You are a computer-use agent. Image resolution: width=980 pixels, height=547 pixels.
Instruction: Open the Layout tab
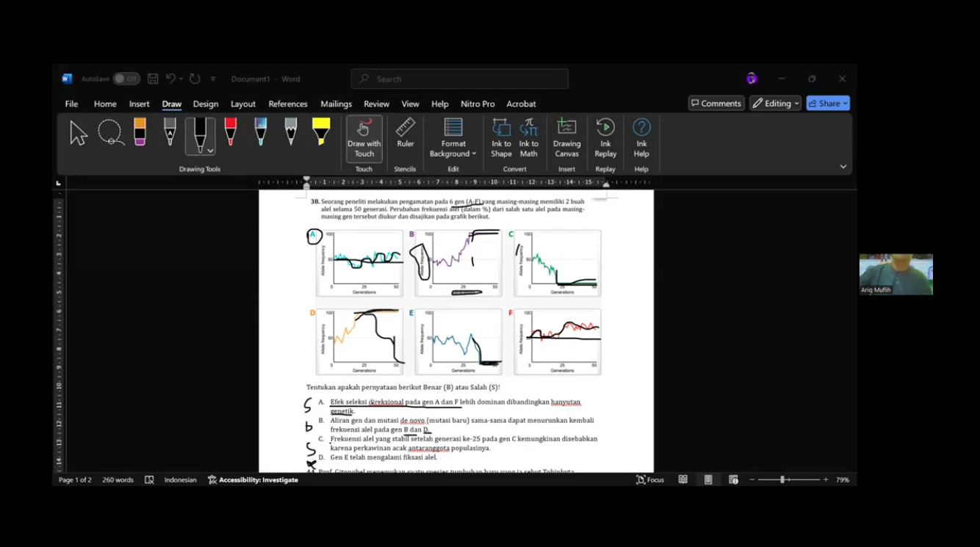click(243, 104)
